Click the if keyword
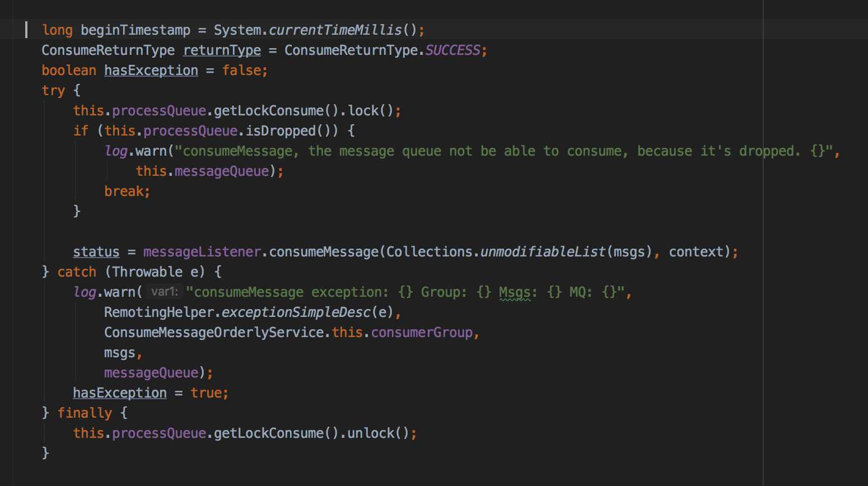The image size is (868, 486). [81, 131]
